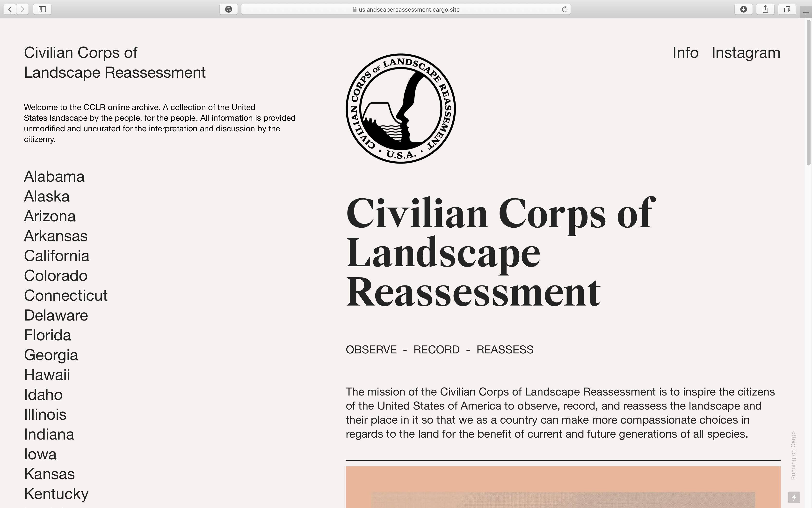Choose Connecticut in the state list
The image size is (812, 508).
pyautogui.click(x=66, y=295)
